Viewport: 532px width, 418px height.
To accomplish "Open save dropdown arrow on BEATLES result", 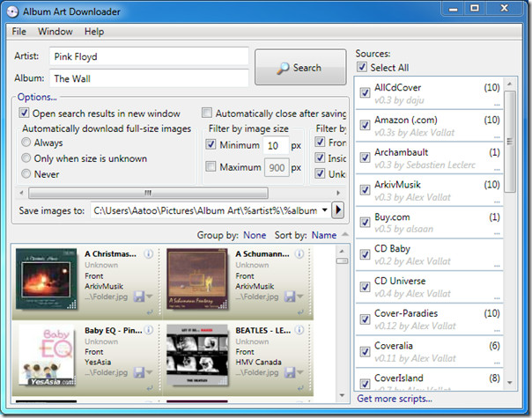I will click(299, 372).
